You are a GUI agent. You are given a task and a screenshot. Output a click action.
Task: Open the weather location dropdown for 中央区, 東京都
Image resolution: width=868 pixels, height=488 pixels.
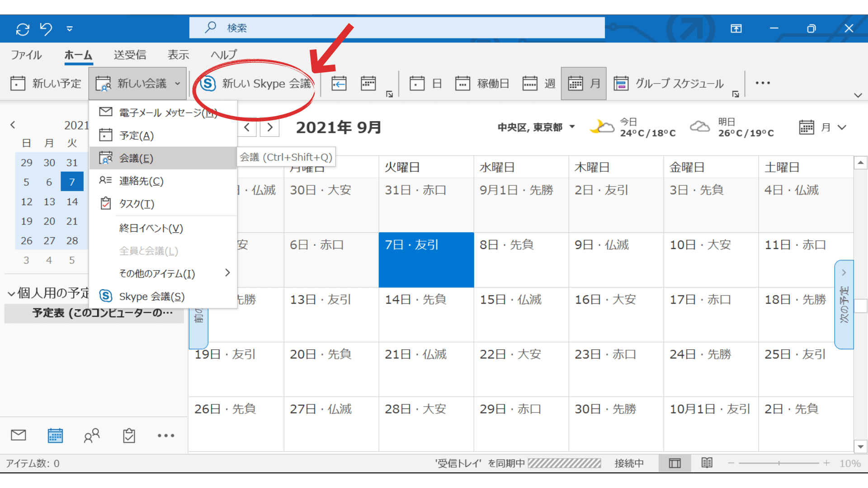[x=572, y=127]
